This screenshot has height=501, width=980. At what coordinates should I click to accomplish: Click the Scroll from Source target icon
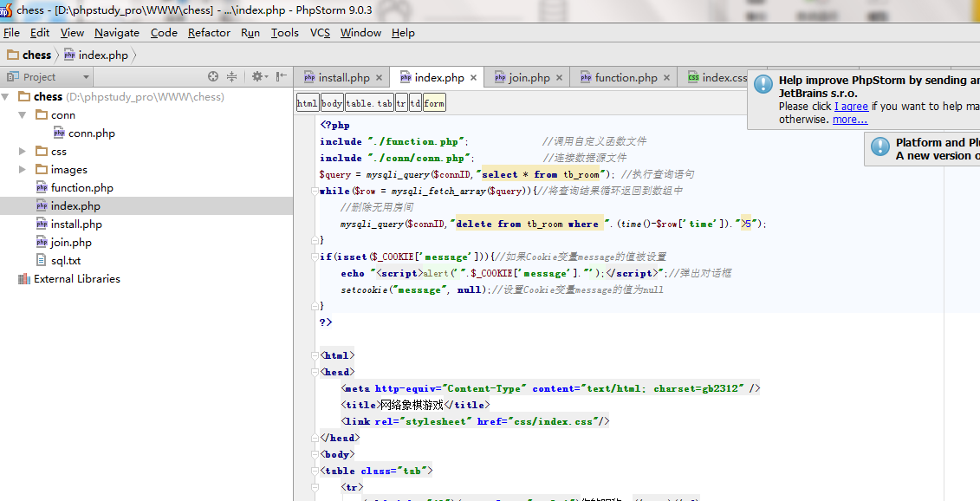(213, 76)
